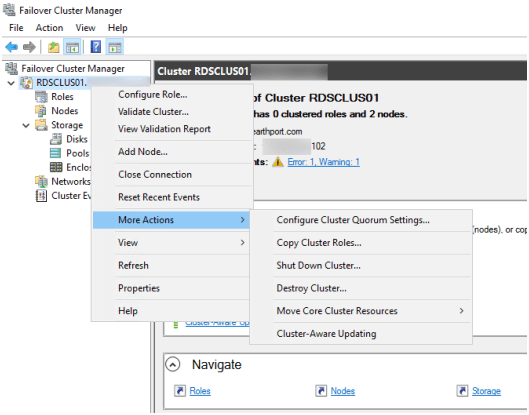Select Pools label in tree
529x415 pixels.
78,153
